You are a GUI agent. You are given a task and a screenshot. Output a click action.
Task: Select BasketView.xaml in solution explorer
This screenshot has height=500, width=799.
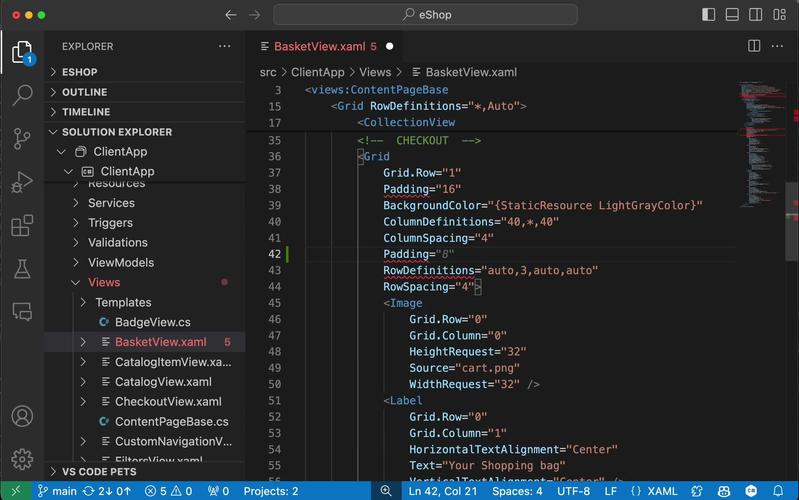click(x=145, y=342)
